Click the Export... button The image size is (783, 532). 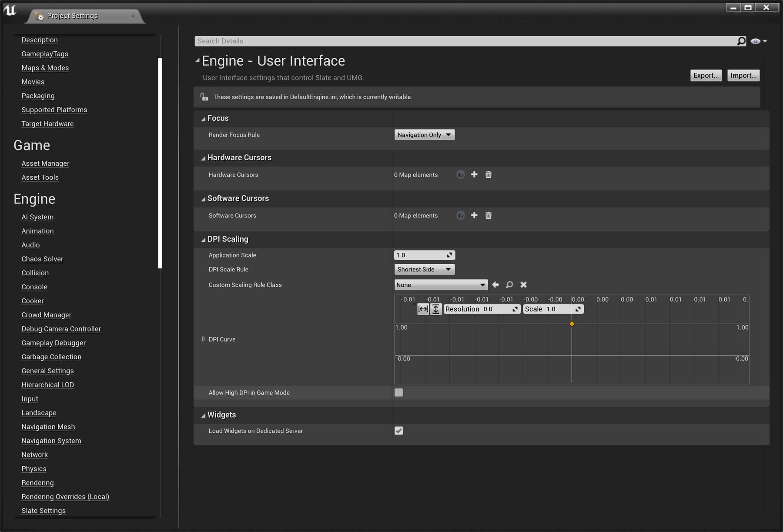tap(706, 75)
